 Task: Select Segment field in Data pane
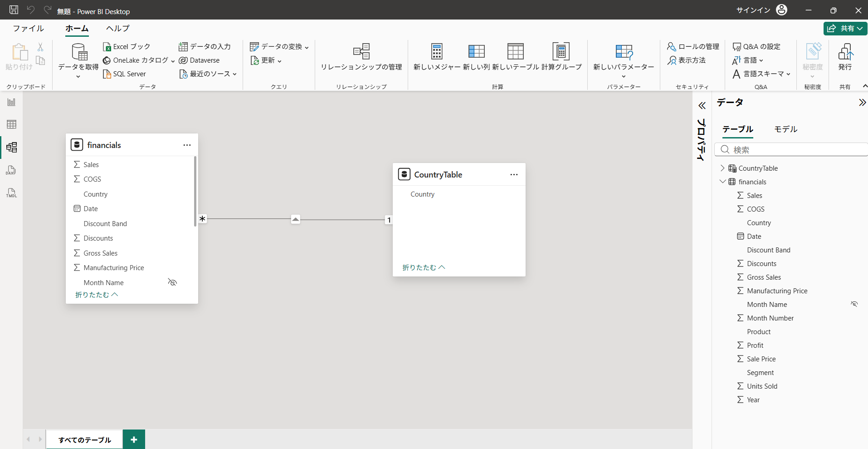761,372
